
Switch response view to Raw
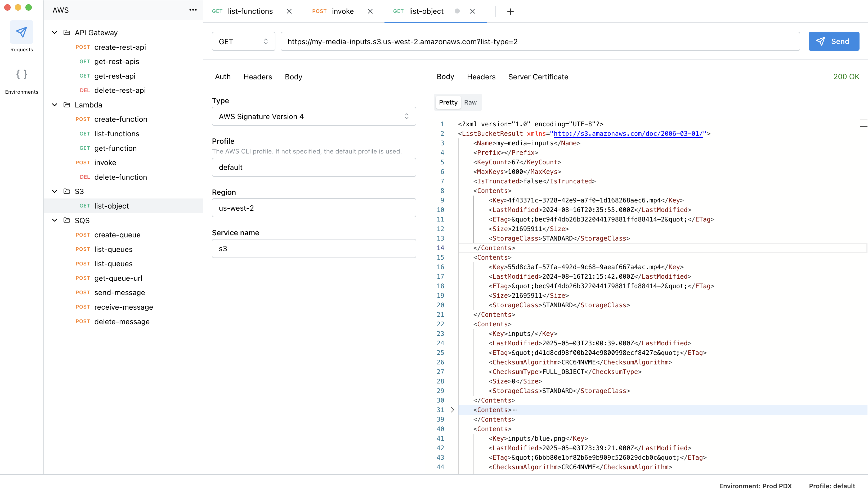point(470,102)
